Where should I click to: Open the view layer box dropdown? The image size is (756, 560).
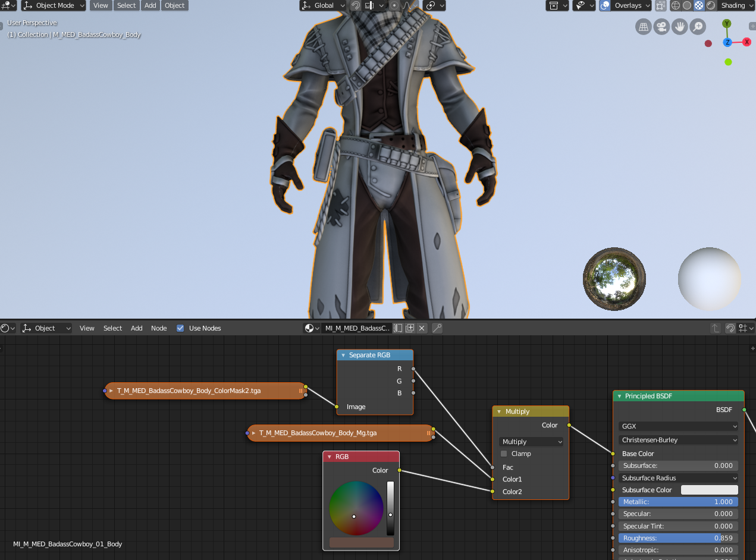tap(557, 5)
